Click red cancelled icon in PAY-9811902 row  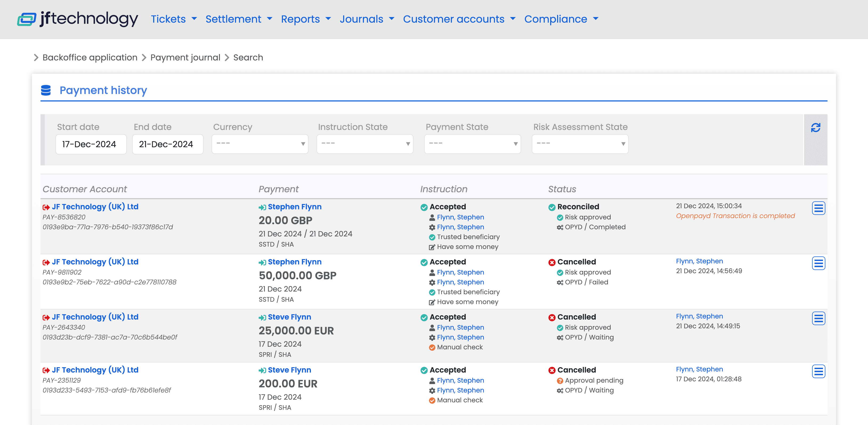point(551,263)
